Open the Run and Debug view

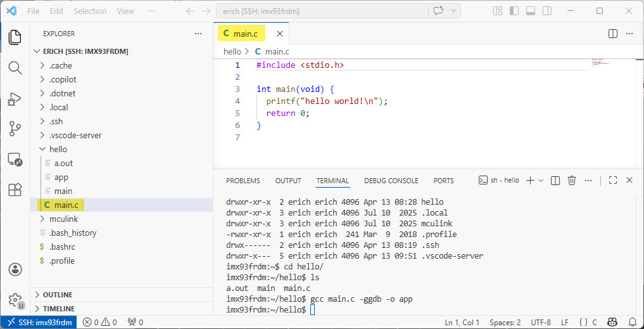point(15,98)
